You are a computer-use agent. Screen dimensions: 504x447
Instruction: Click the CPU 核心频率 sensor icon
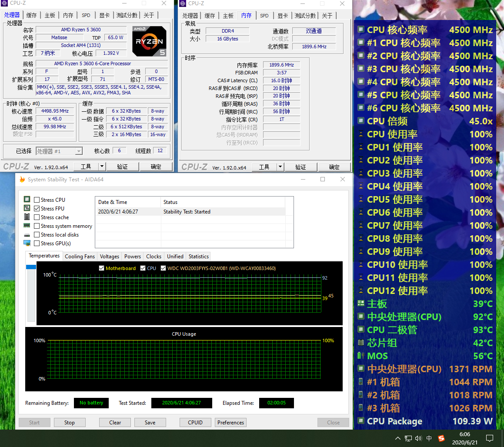click(x=361, y=30)
